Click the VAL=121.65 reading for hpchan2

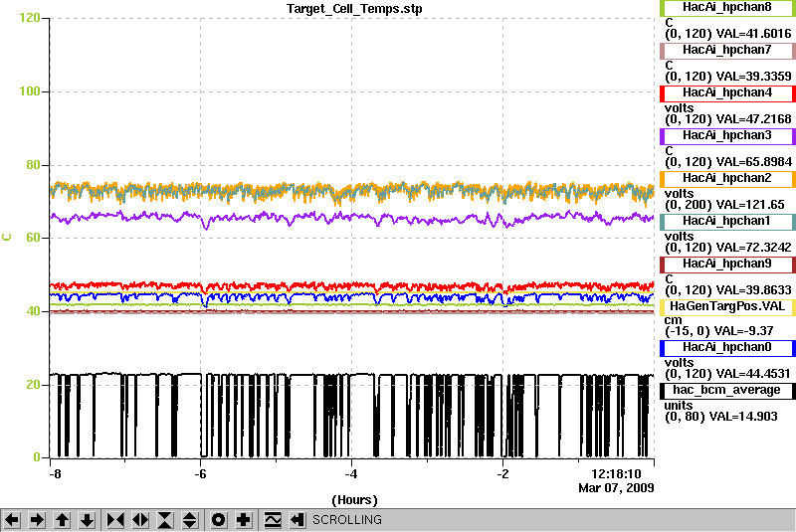750,205
